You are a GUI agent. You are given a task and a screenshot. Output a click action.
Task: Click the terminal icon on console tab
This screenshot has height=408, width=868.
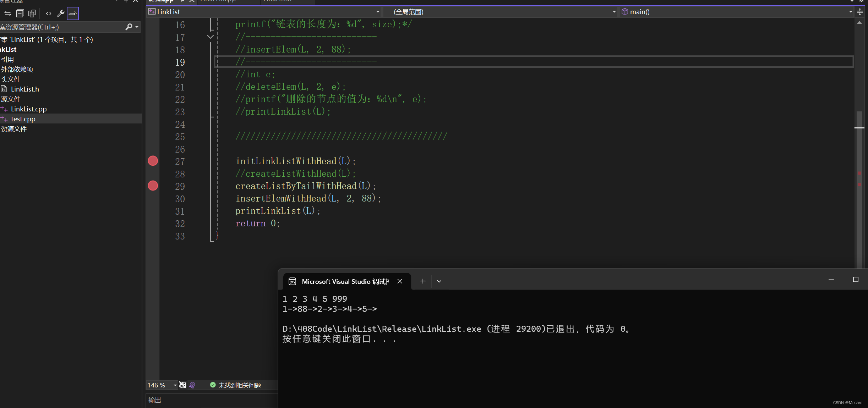tap(293, 281)
